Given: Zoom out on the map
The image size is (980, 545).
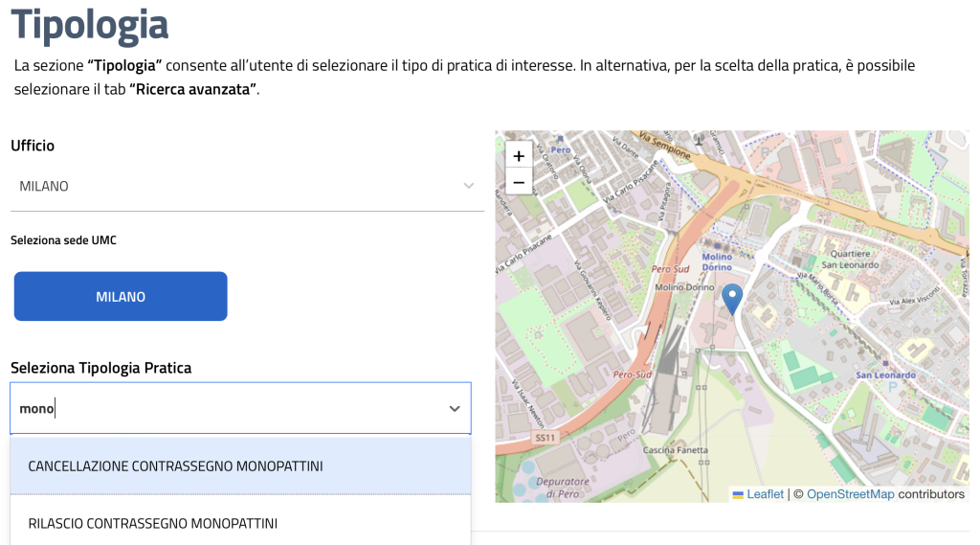Looking at the screenshot, I should [518, 182].
